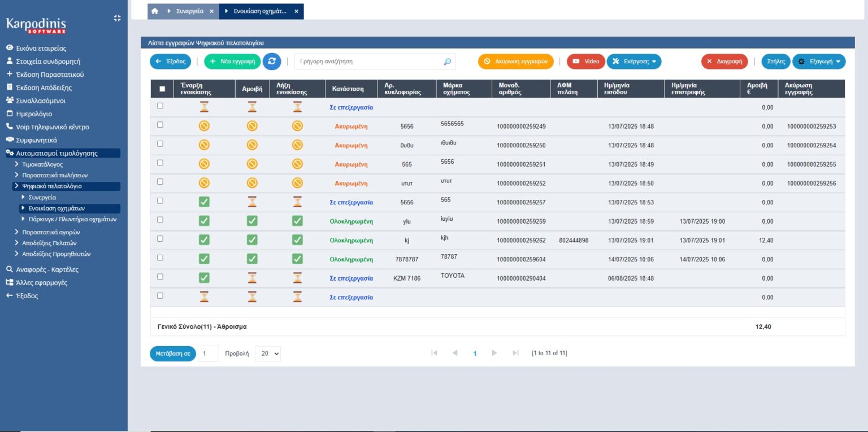This screenshot has width=868, height=432.
Task: Click the next page arrow in pagination
Action: pyautogui.click(x=494, y=353)
